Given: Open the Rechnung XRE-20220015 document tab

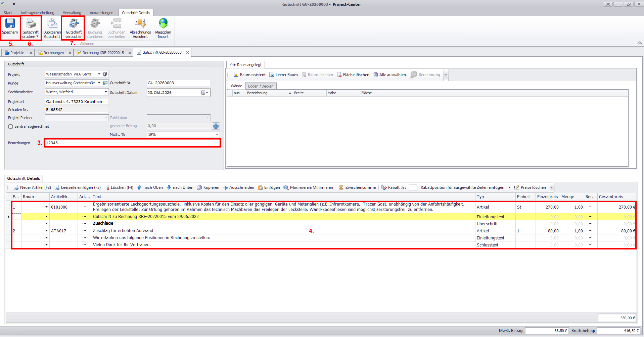Looking at the screenshot, I should [103, 53].
